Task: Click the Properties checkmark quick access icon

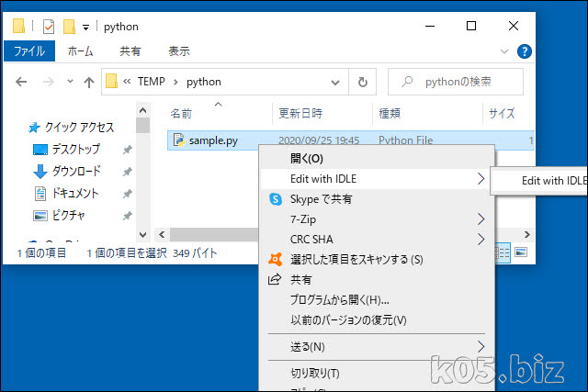Action: pos(49,27)
